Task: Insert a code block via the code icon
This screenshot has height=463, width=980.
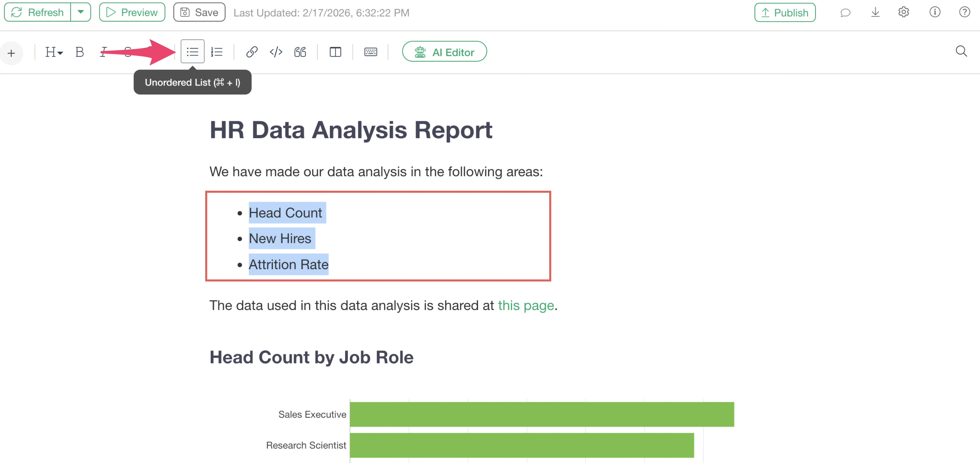Action: point(276,52)
